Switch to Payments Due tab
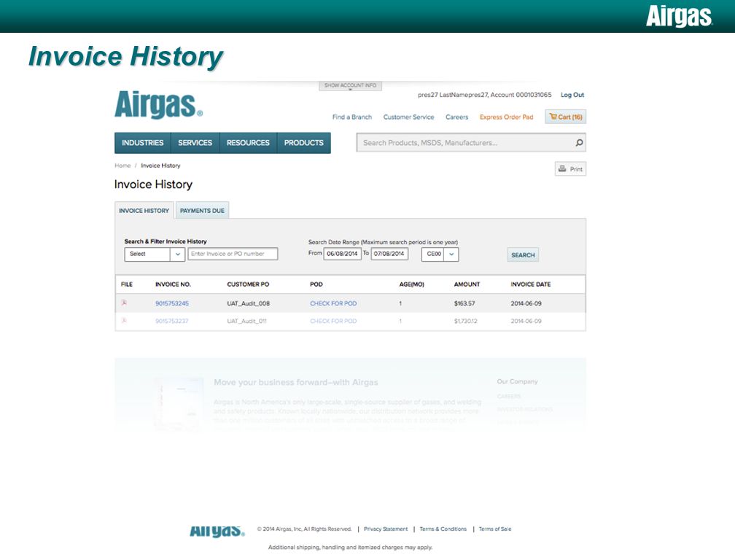The width and height of the screenshot is (735, 560). 202,211
